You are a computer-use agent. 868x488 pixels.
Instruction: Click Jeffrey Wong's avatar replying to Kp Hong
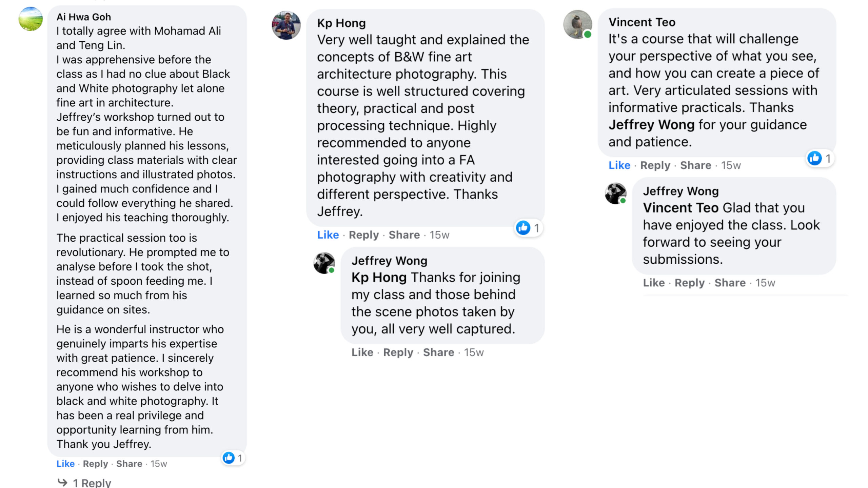click(x=324, y=263)
